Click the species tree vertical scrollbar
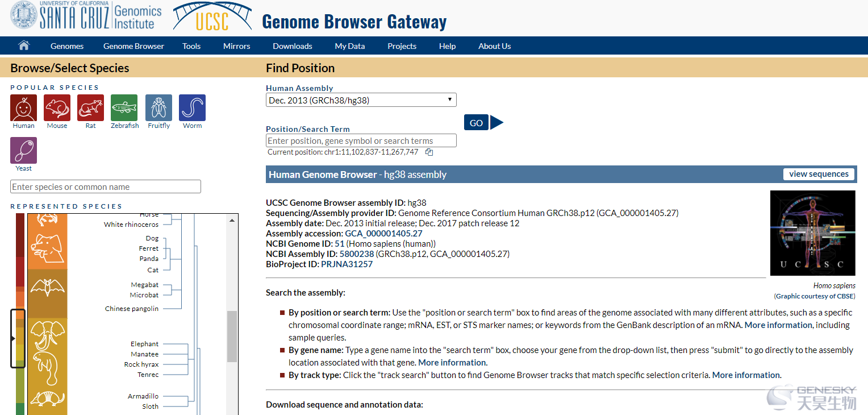868x415 pixels. (232, 336)
